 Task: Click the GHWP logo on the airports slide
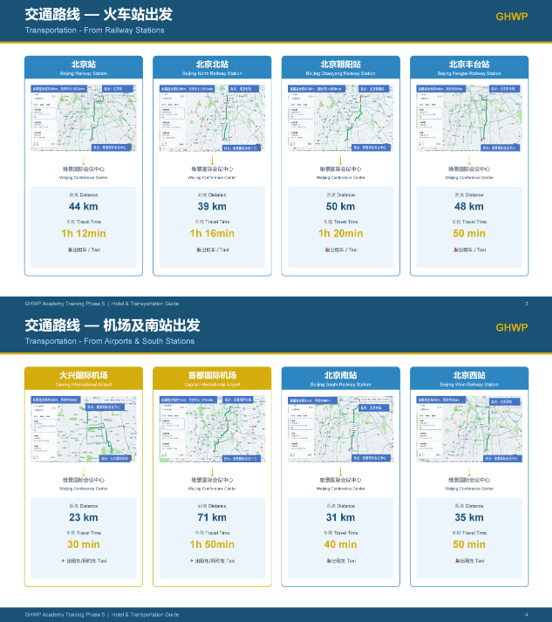click(x=512, y=328)
